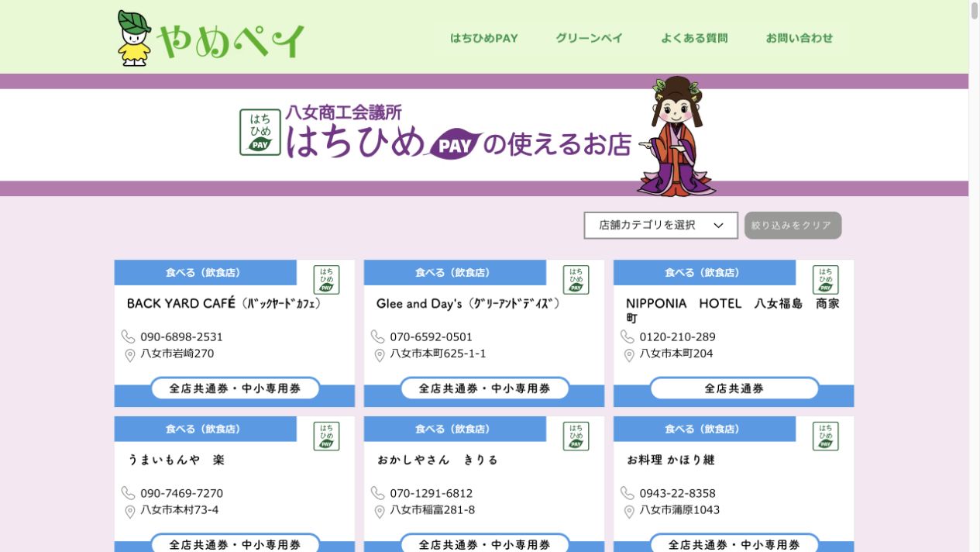Screen dimensions: 980x552
Task: Click the phone number 090-6898-2531
Action: coord(181,337)
